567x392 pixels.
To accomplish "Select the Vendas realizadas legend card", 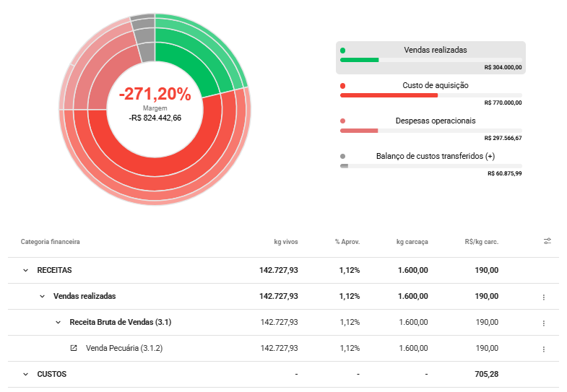I will 430,58.
